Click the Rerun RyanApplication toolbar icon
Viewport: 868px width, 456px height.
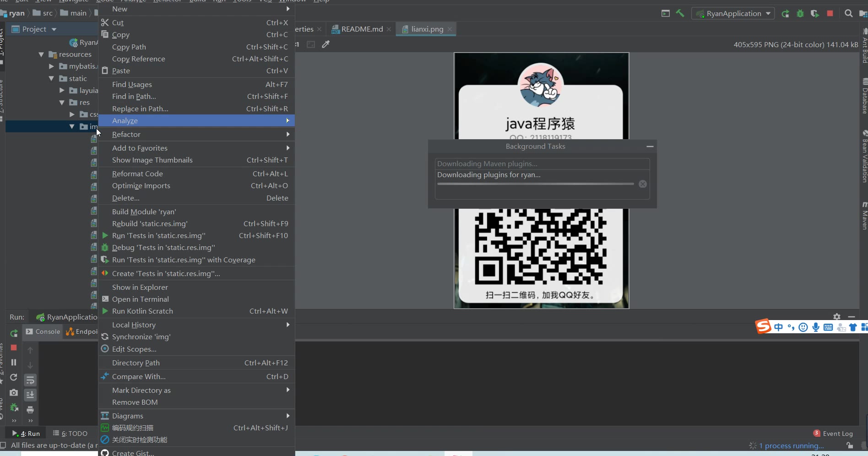tap(785, 13)
